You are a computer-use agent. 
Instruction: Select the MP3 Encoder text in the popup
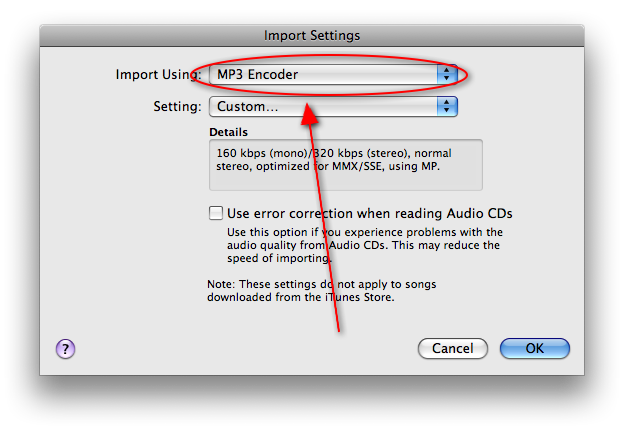tap(257, 74)
